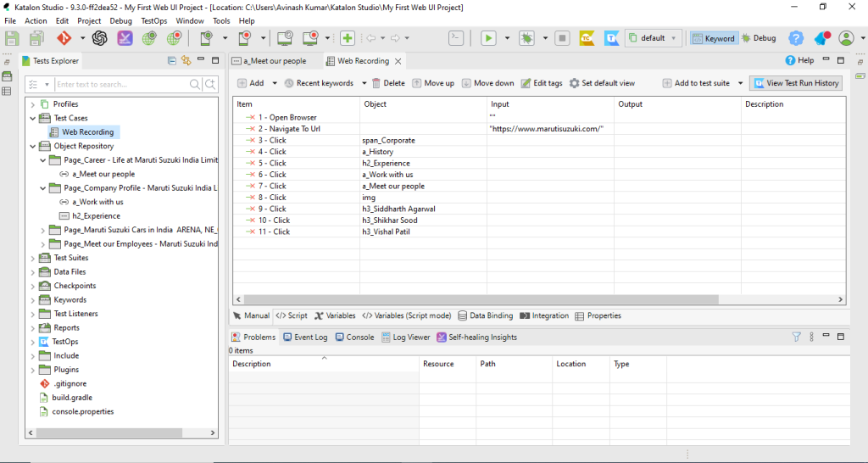Open Recent keywords dropdown arrow
The image size is (868, 463).
(x=364, y=83)
